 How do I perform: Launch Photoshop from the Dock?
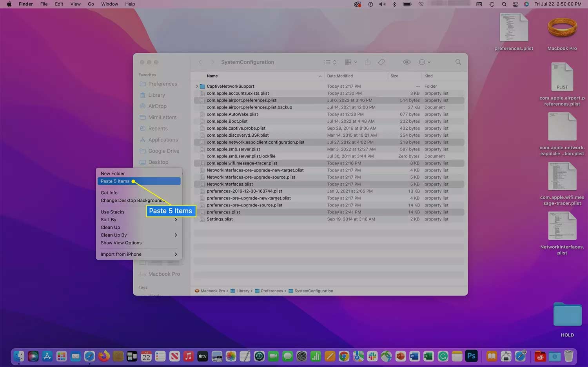(x=471, y=356)
